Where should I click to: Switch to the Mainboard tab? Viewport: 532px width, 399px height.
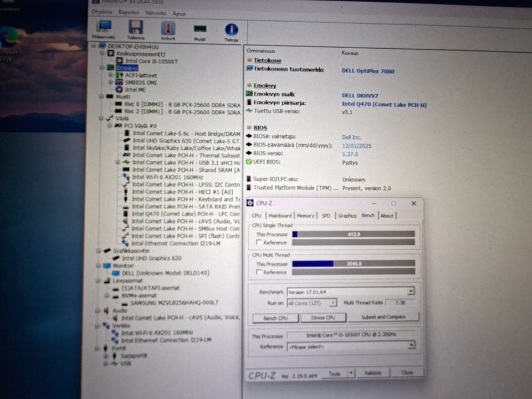[280, 216]
